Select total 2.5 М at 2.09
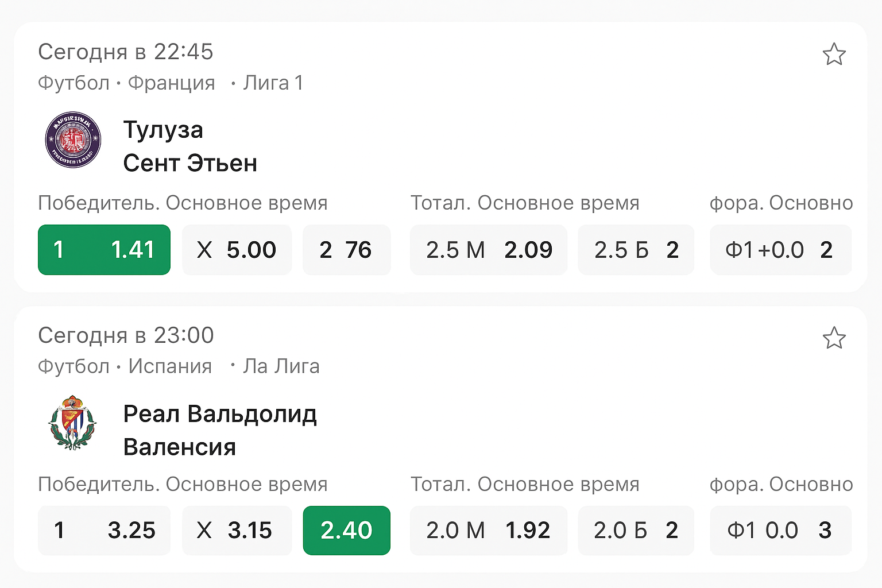The width and height of the screenshot is (882, 588). point(488,250)
